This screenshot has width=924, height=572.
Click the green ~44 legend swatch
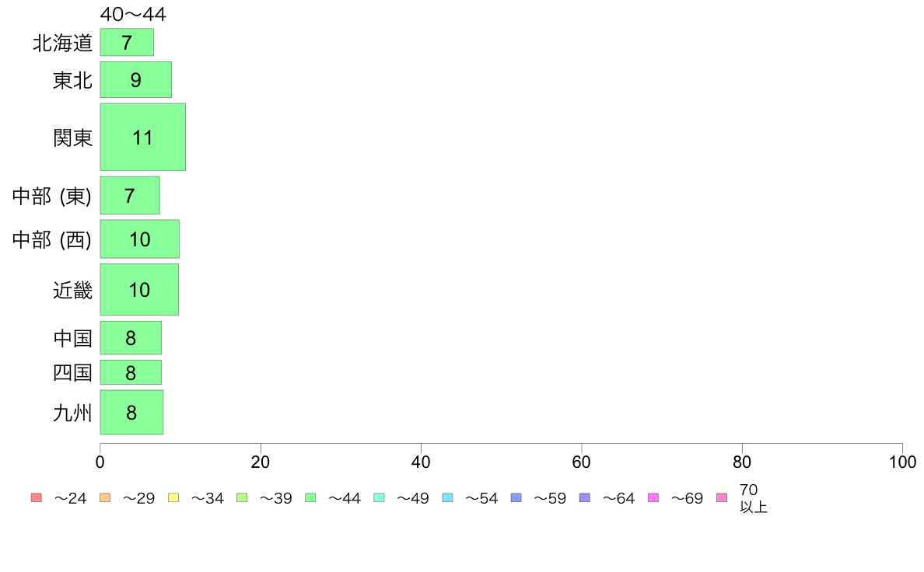pos(310,497)
